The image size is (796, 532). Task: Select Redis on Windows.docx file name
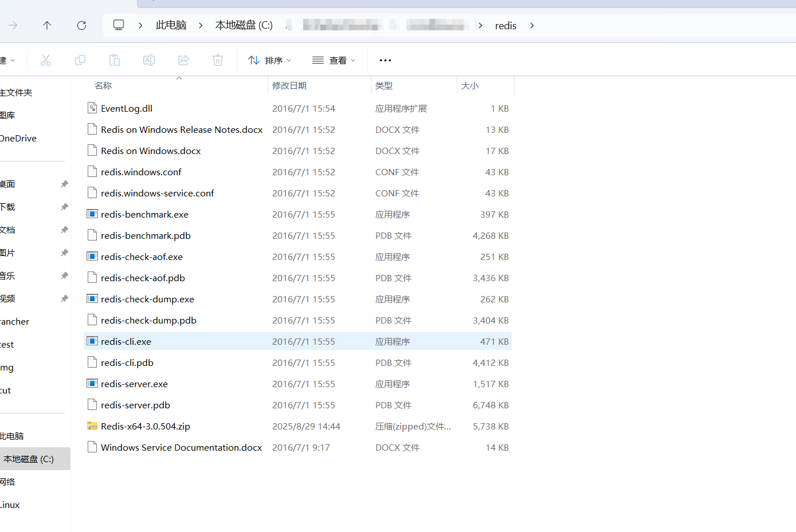(x=151, y=151)
